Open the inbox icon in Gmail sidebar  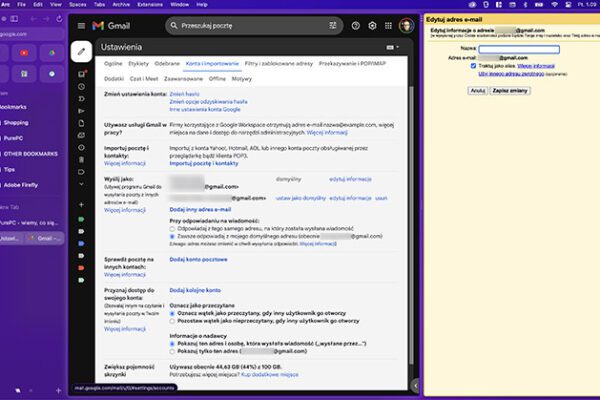tap(82, 74)
